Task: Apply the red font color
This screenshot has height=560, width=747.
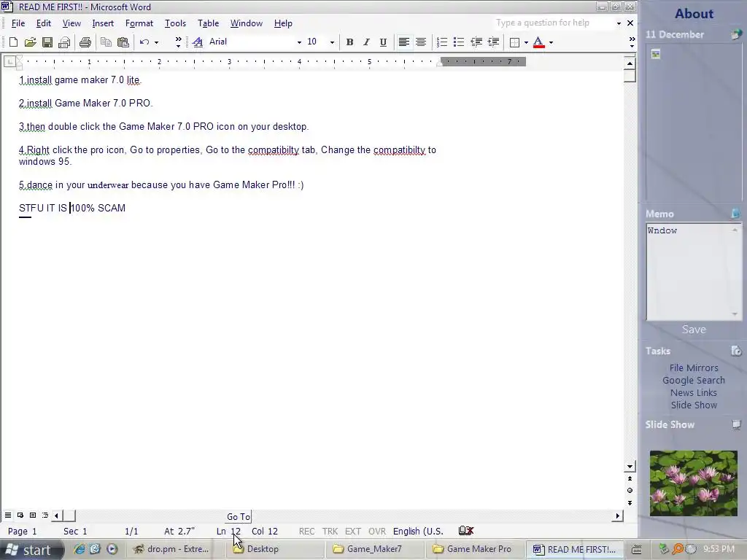Action: pos(539,42)
